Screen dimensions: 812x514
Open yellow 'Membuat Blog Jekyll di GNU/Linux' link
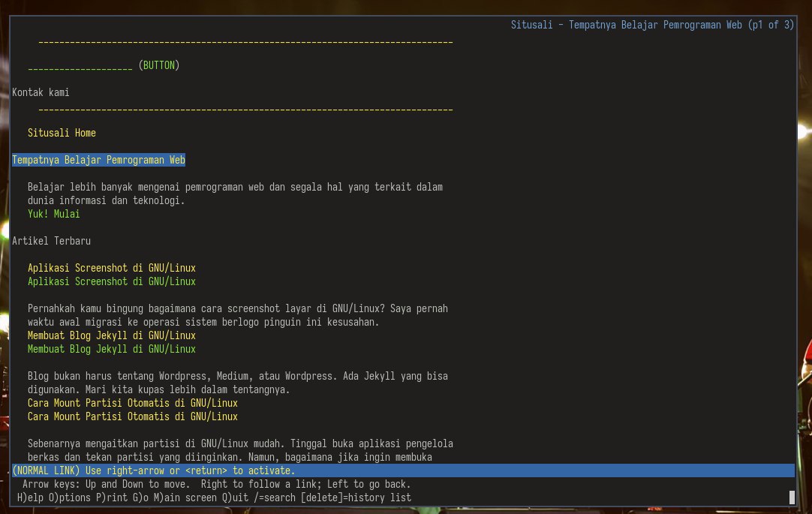click(x=112, y=335)
